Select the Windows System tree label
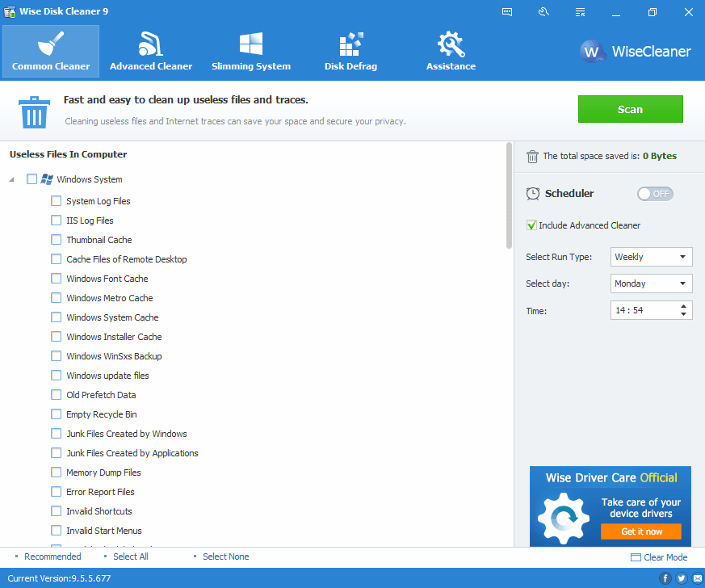The width and height of the screenshot is (705, 588). tap(90, 179)
